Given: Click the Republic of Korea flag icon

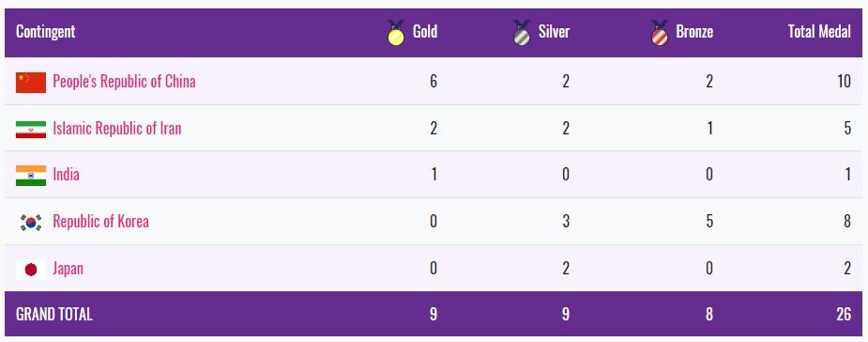Looking at the screenshot, I should pos(31,223).
